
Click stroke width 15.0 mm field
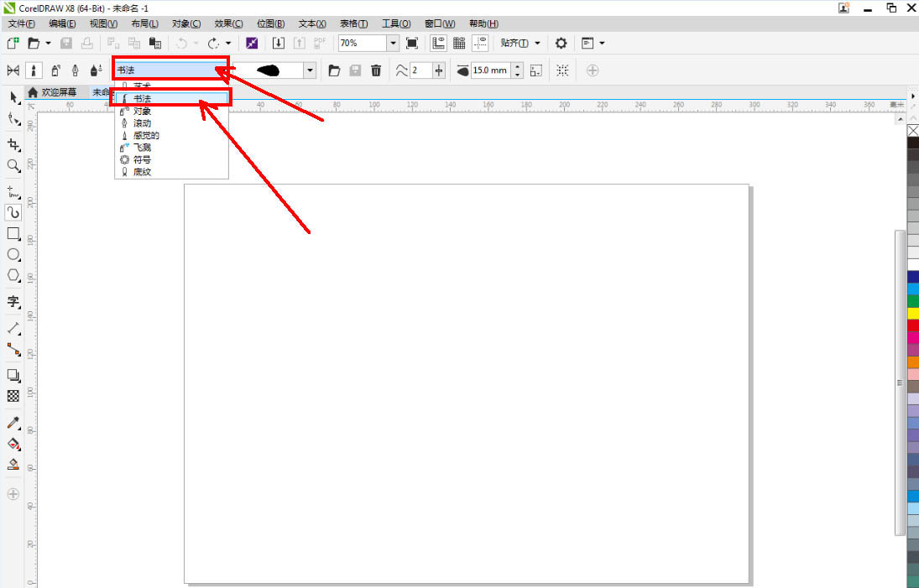pos(491,70)
